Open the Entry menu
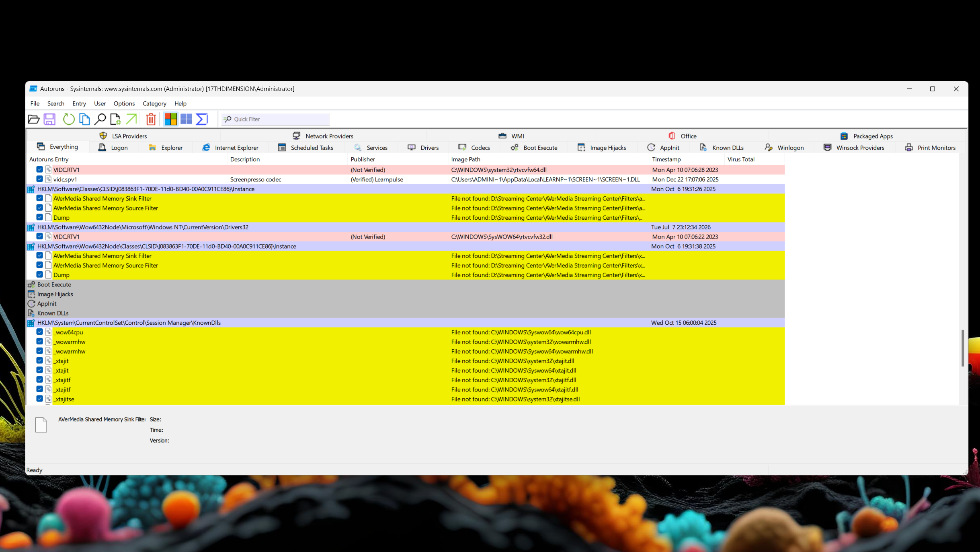Viewport: 980px width, 552px height. click(79, 103)
